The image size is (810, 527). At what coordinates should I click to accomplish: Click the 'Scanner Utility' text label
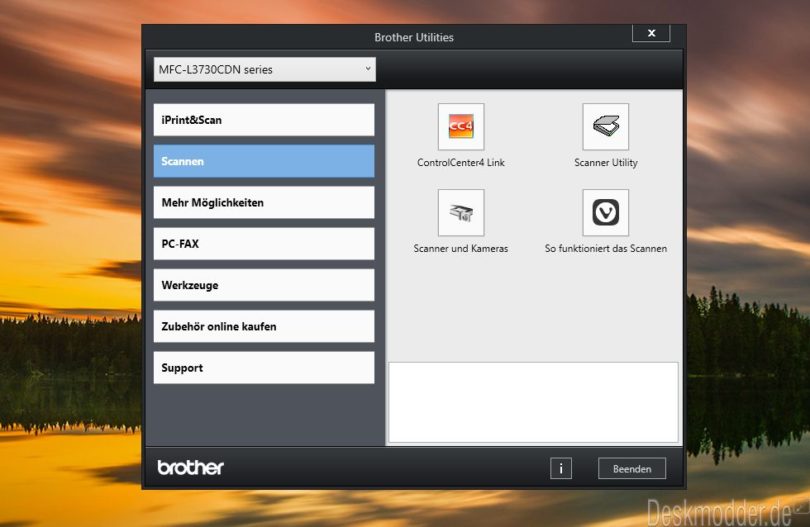tap(605, 162)
